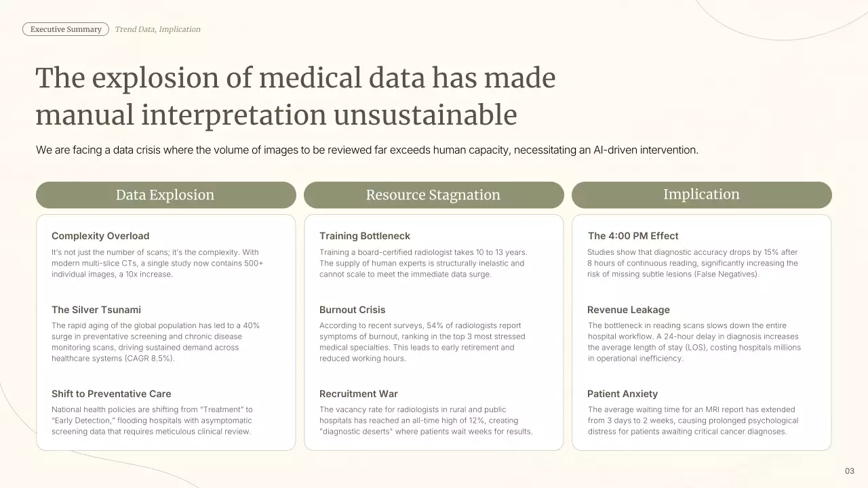Image resolution: width=868 pixels, height=488 pixels.
Task: Click the Trend Data, Implication breadcrumb text
Action: point(157,29)
